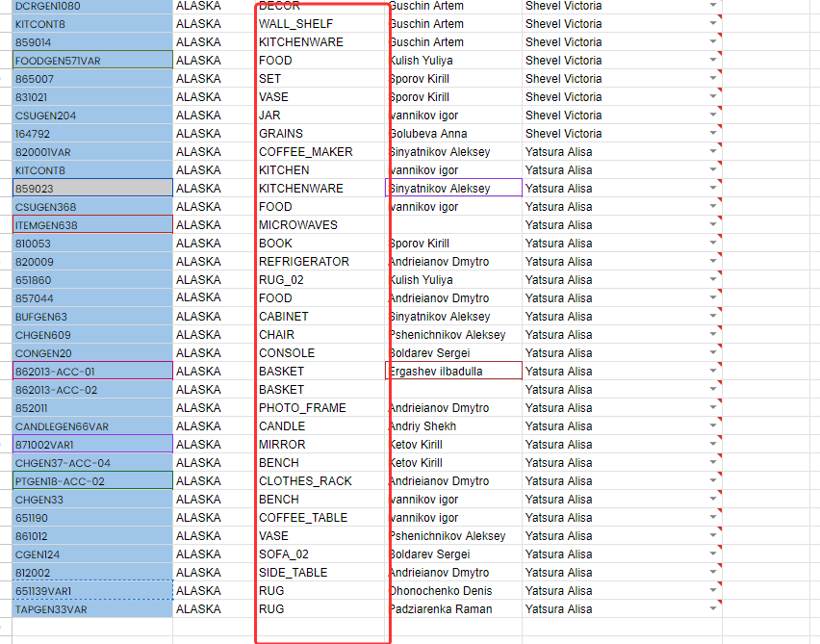Select the item code 651860
The width and height of the screenshot is (820, 644).
(92, 280)
